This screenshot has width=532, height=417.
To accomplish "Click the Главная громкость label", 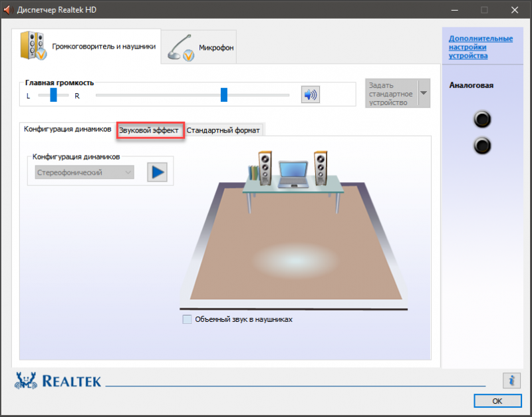I will pyautogui.click(x=59, y=82).
